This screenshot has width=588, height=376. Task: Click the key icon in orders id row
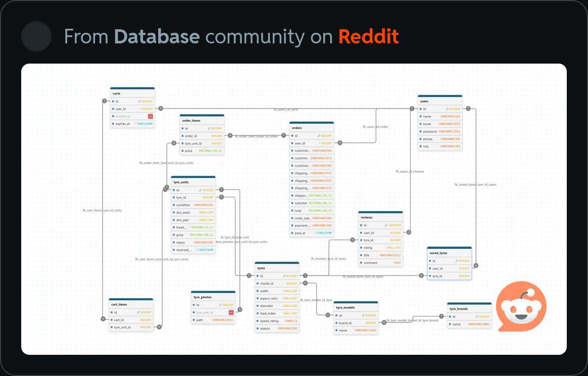coord(319,136)
